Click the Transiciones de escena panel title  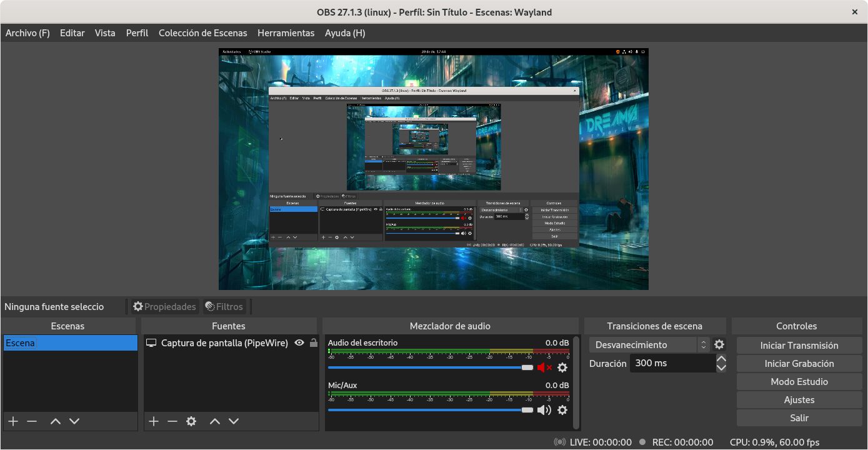[x=655, y=326]
